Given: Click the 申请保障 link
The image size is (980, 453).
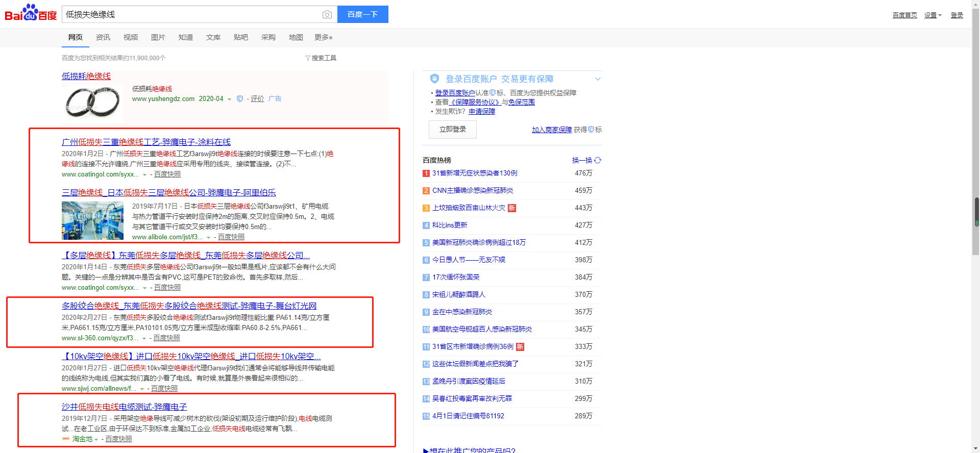Looking at the screenshot, I should [482, 111].
